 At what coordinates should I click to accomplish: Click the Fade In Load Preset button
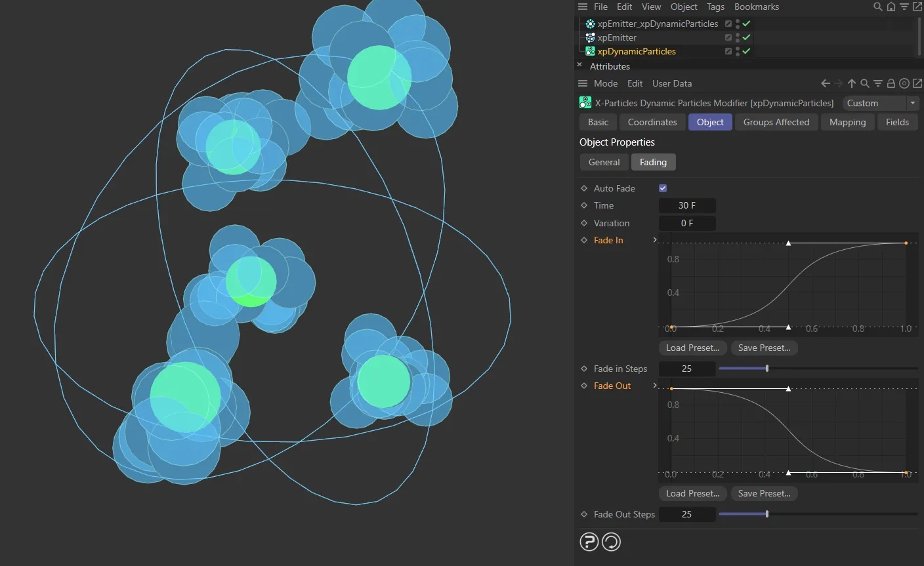[692, 348]
